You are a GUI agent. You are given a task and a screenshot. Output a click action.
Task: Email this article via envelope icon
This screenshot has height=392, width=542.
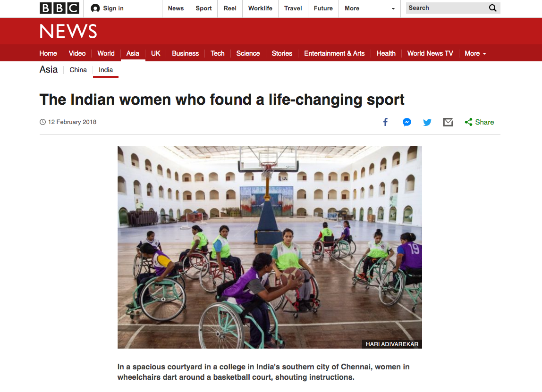pos(448,122)
